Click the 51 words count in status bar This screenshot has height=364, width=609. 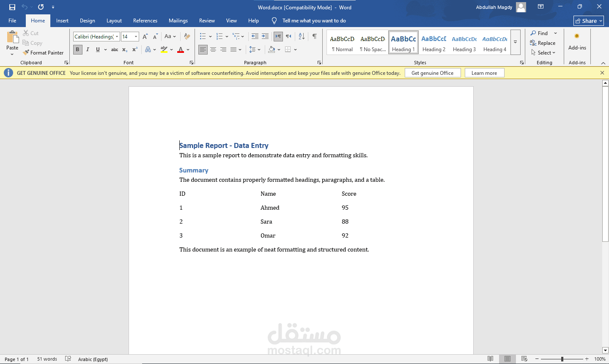pyautogui.click(x=47, y=359)
